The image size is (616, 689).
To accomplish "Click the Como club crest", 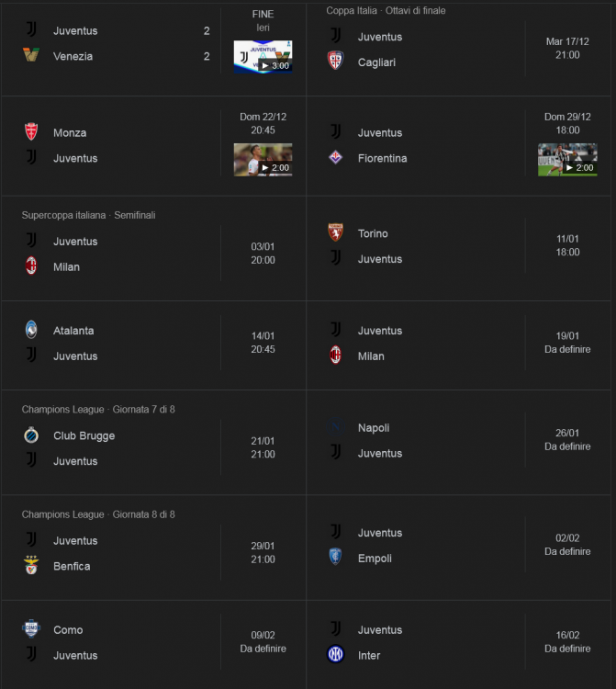I will [x=31, y=628].
